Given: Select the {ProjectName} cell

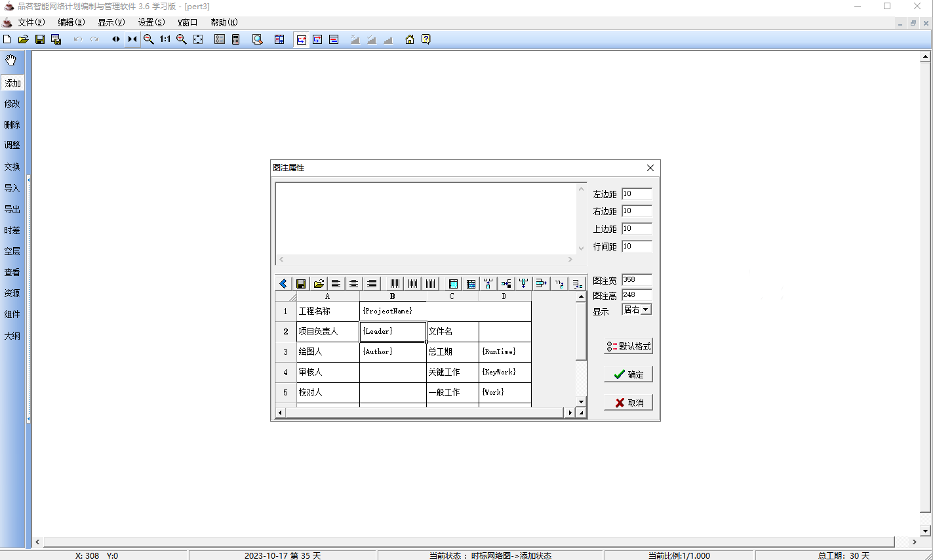Looking at the screenshot, I should click(445, 311).
